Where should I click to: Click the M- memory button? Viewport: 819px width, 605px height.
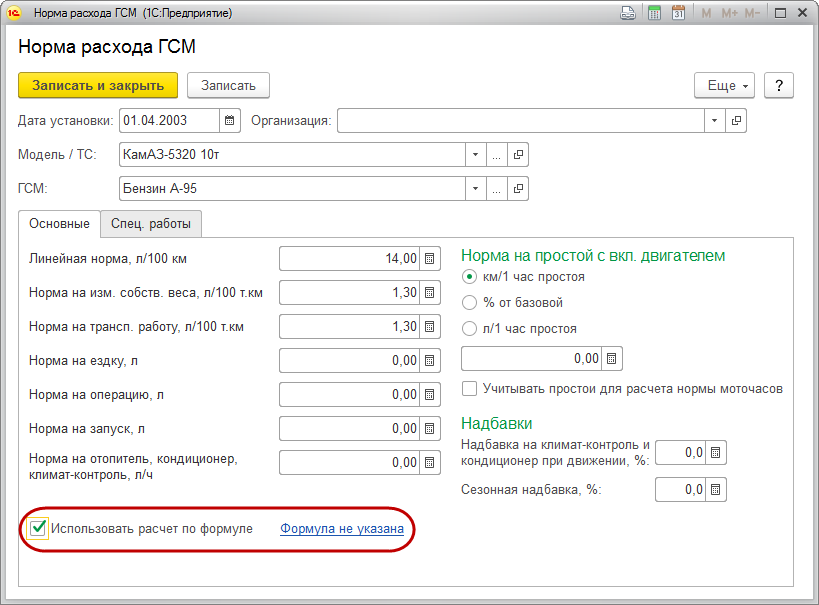[x=752, y=14]
